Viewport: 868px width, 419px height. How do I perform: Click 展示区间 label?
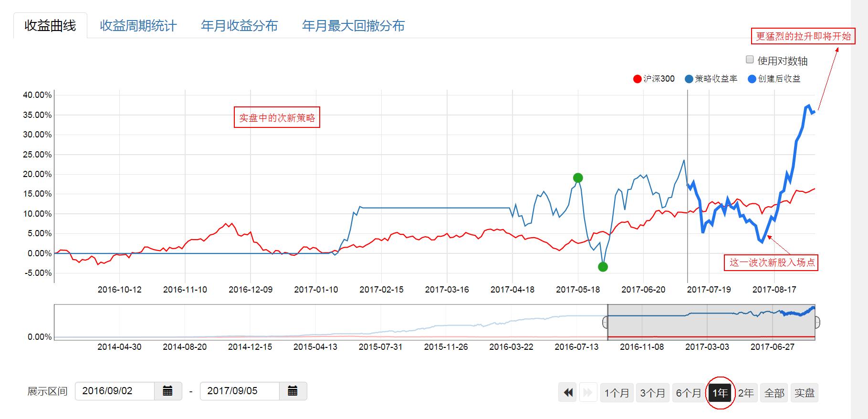pos(47,392)
